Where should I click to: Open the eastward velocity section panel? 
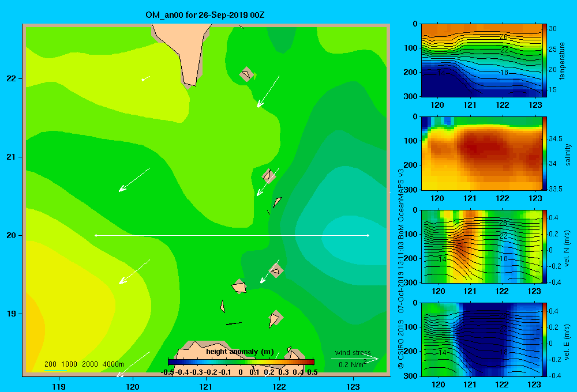[x=481, y=340]
